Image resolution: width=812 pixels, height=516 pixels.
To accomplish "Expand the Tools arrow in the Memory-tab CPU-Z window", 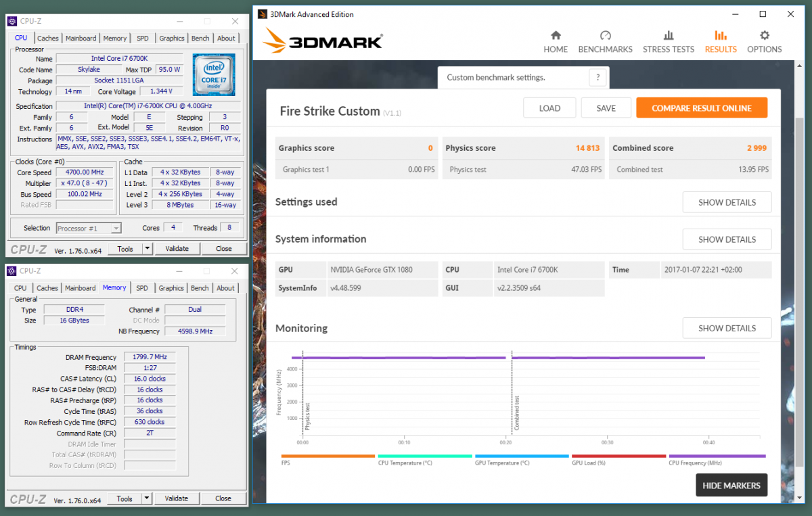I will (x=147, y=498).
